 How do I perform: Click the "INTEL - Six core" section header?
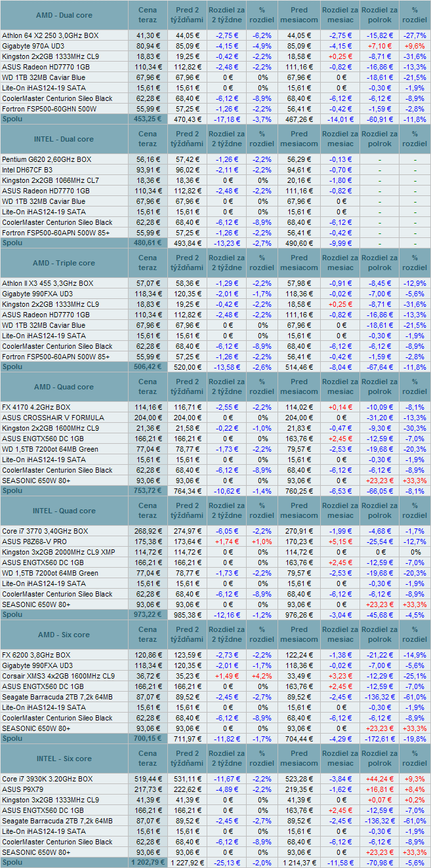click(x=64, y=759)
